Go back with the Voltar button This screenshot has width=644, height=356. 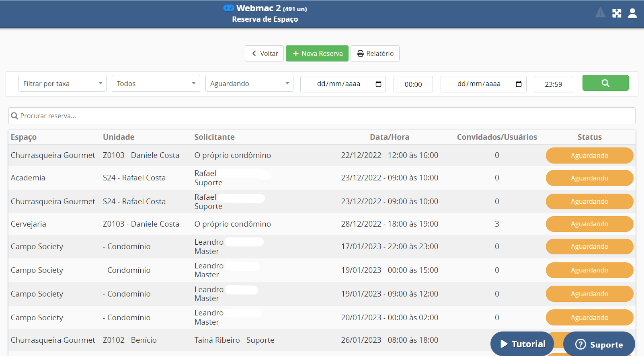click(265, 53)
